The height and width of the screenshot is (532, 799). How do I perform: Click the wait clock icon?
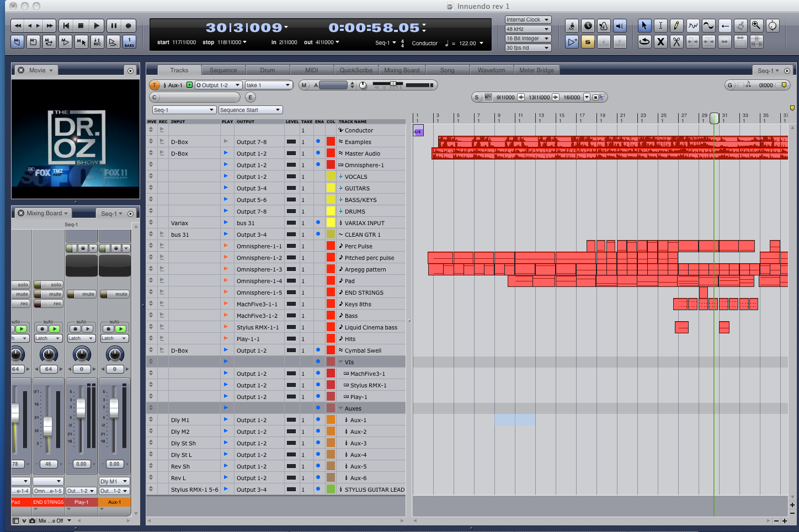588,25
